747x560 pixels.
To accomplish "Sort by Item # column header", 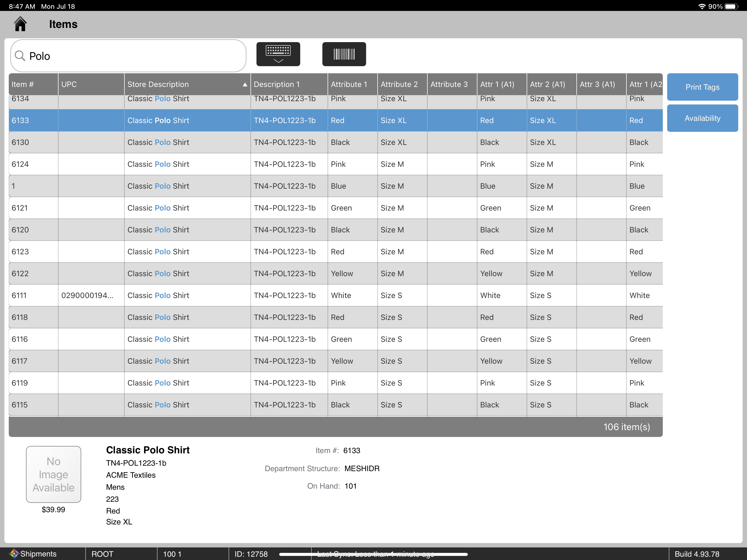I will pos(33,84).
